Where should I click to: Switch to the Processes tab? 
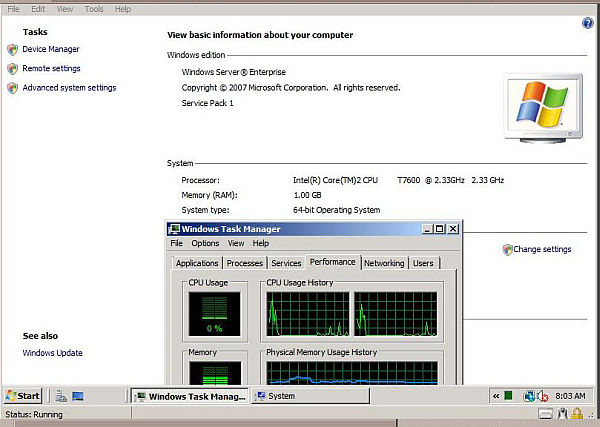[245, 263]
